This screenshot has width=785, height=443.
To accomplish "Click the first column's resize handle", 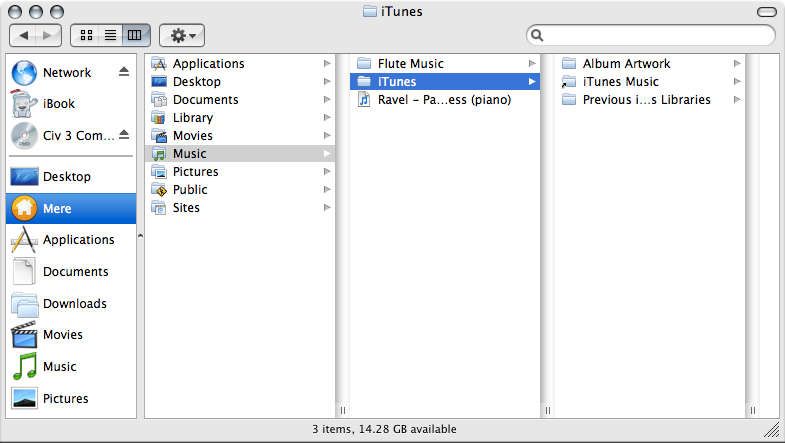I will 342,410.
